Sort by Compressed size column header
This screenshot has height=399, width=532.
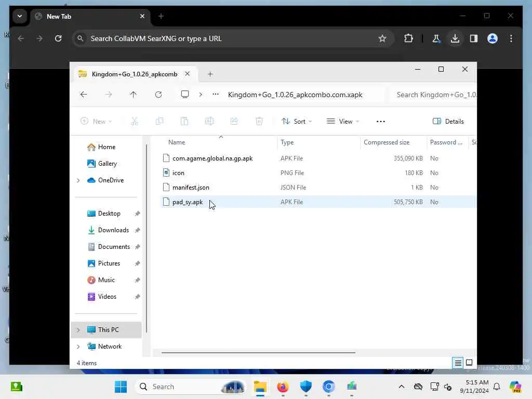click(x=394, y=142)
